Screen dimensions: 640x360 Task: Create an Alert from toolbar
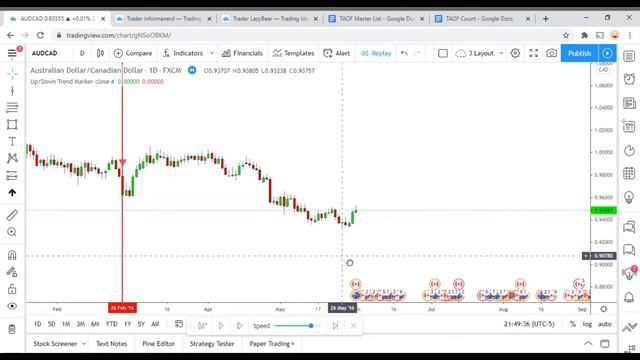(x=337, y=53)
